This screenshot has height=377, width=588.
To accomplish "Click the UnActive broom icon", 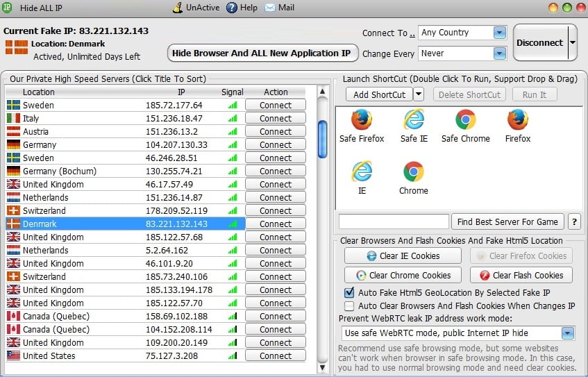I will [178, 8].
